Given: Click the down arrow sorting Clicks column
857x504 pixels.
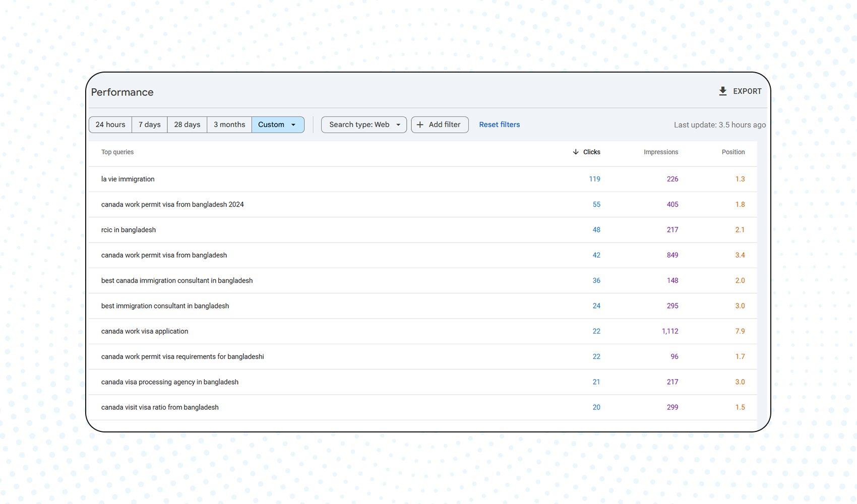Looking at the screenshot, I should pyautogui.click(x=575, y=152).
